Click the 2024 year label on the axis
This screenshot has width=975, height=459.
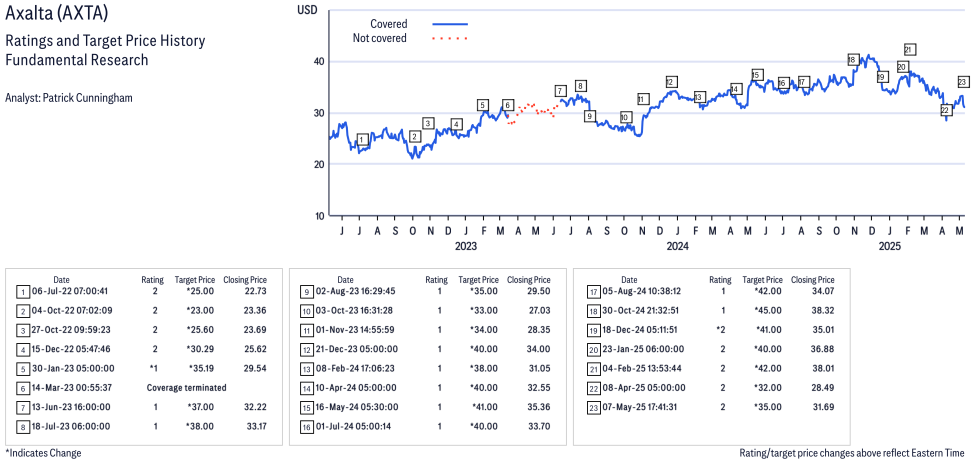tap(678, 246)
